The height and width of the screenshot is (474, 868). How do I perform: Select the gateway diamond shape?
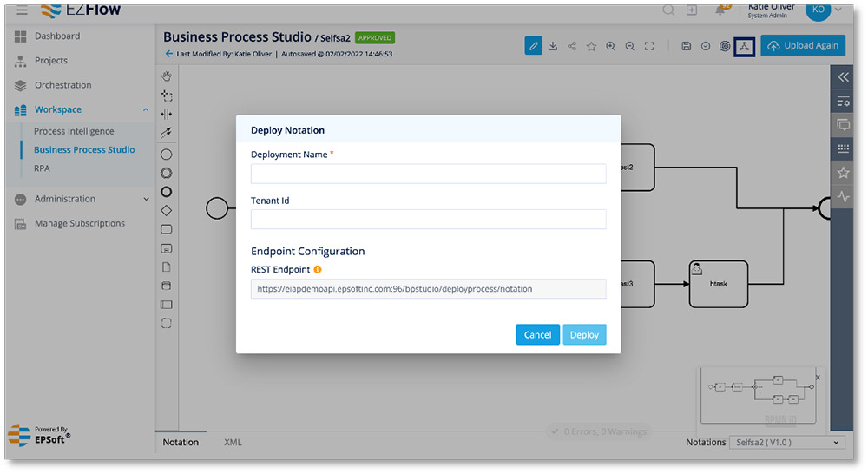166,210
